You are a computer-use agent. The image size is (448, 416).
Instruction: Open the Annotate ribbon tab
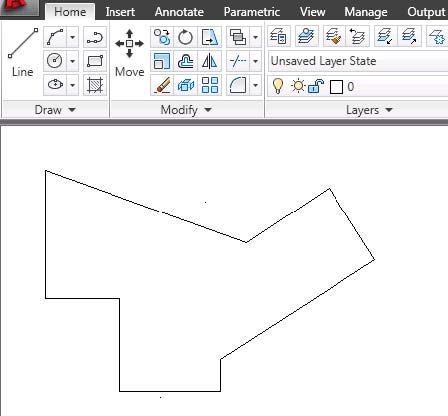click(179, 12)
